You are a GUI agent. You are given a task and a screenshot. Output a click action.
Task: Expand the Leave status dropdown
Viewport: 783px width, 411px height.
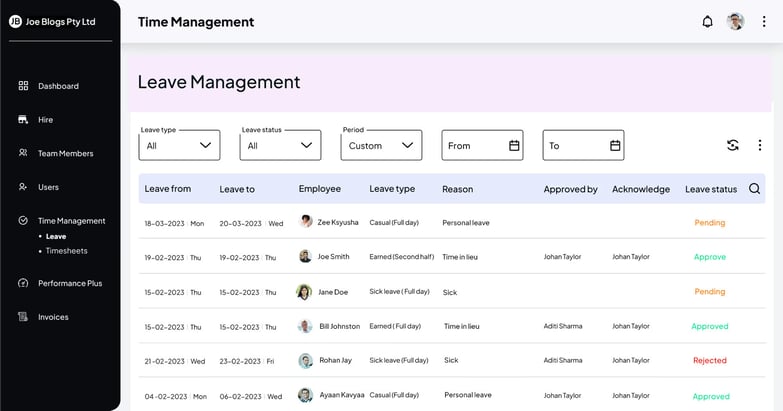point(281,145)
